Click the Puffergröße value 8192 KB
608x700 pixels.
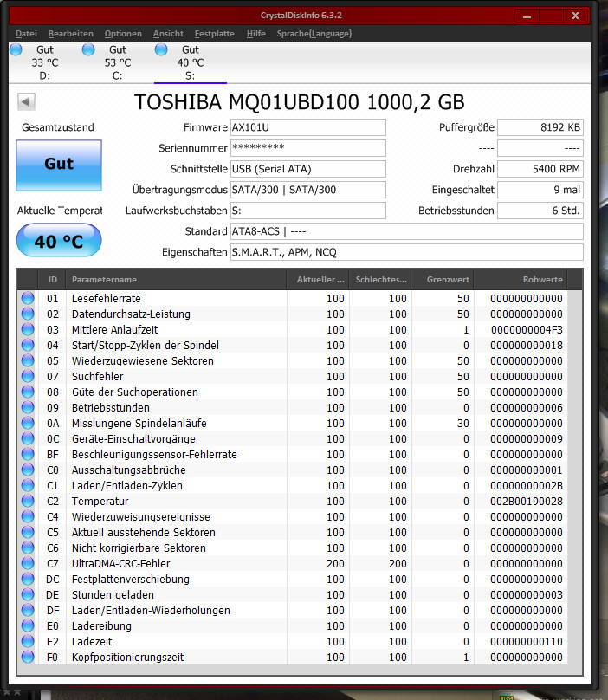point(540,127)
